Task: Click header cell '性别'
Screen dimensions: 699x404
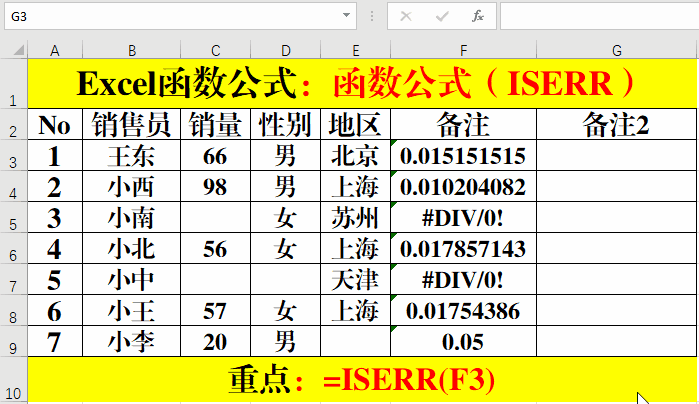Action: point(285,124)
